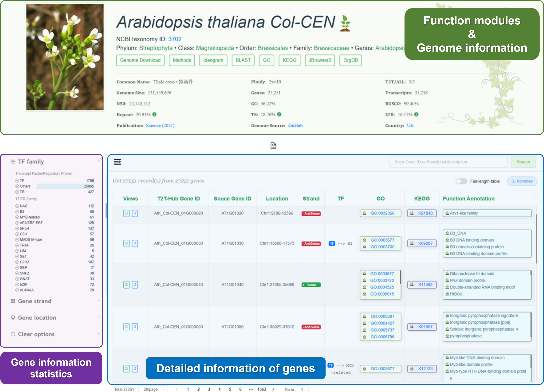544x392 pixels.
Task: Open the JBrowser2 module
Action: click(x=320, y=60)
